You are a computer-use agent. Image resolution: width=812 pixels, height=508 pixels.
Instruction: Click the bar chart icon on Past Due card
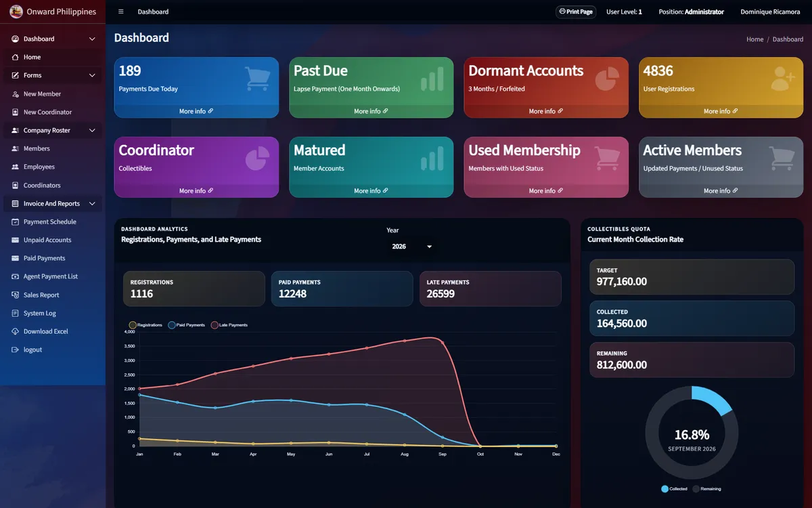pyautogui.click(x=432, y=79)
